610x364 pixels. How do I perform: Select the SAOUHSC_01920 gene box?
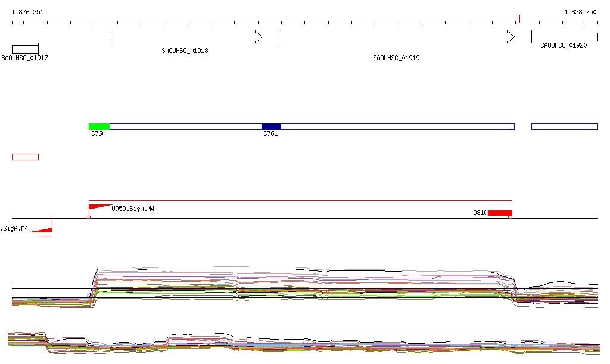[564, 37]
